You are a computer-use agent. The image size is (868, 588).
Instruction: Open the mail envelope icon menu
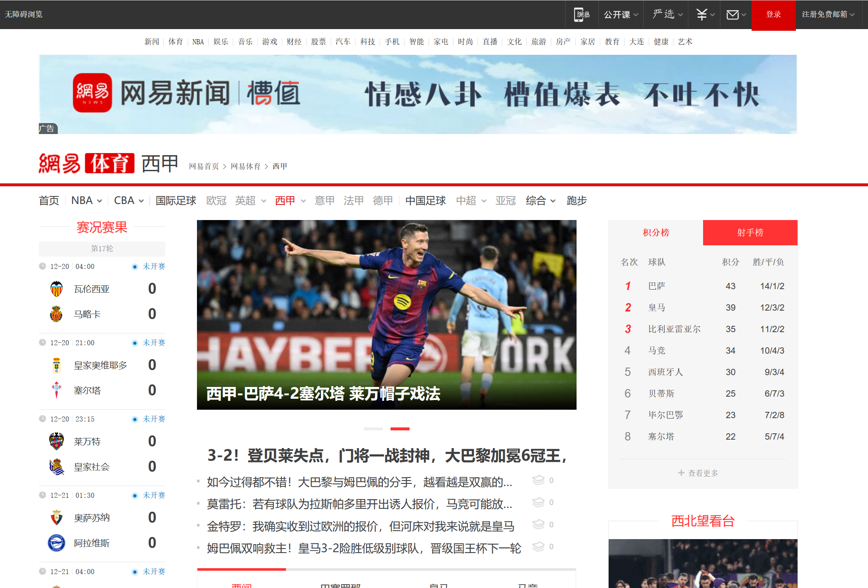pyautogui.click(x=733, y=15)
